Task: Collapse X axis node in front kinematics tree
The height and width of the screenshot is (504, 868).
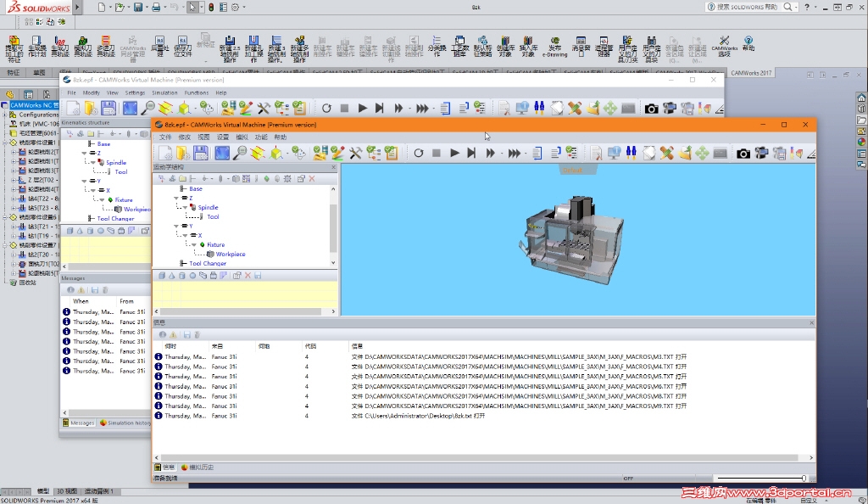Action: (x=186, y=235)
